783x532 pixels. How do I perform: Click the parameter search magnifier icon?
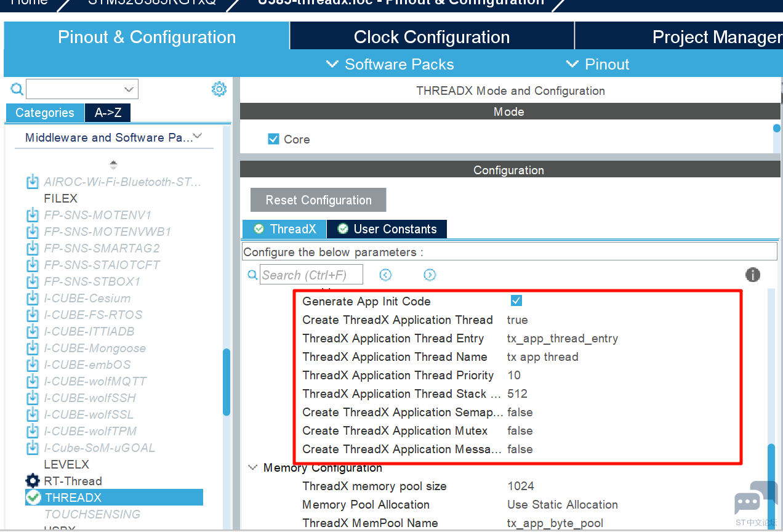252,275
